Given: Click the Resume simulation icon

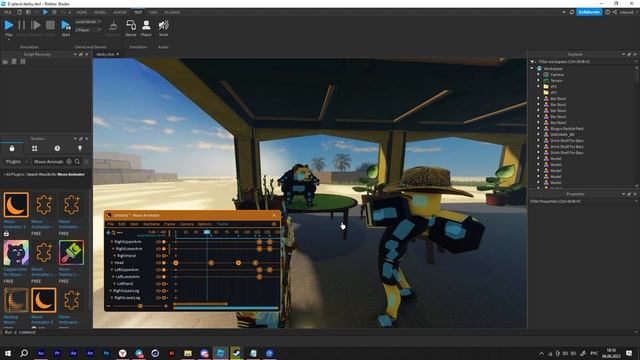Looking at the screenshot, I should click(x=36, y=25).
